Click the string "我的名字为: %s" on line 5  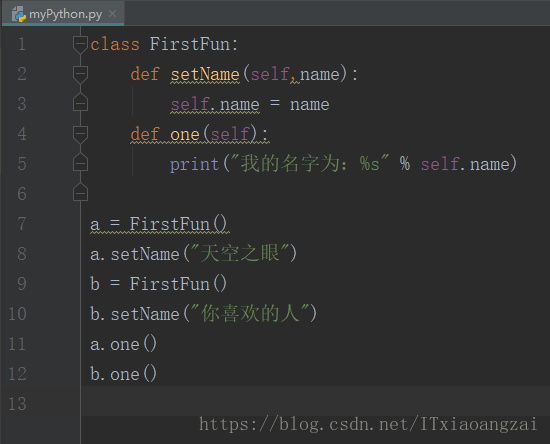(310, 163)
